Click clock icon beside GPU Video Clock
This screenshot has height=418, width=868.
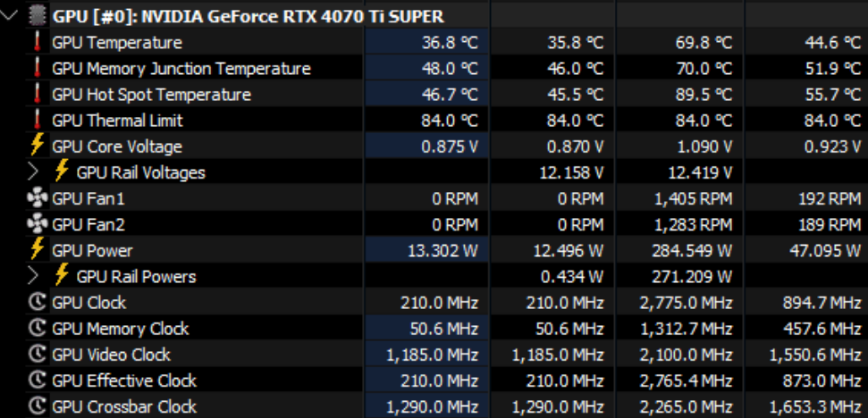tap(37, 355)
